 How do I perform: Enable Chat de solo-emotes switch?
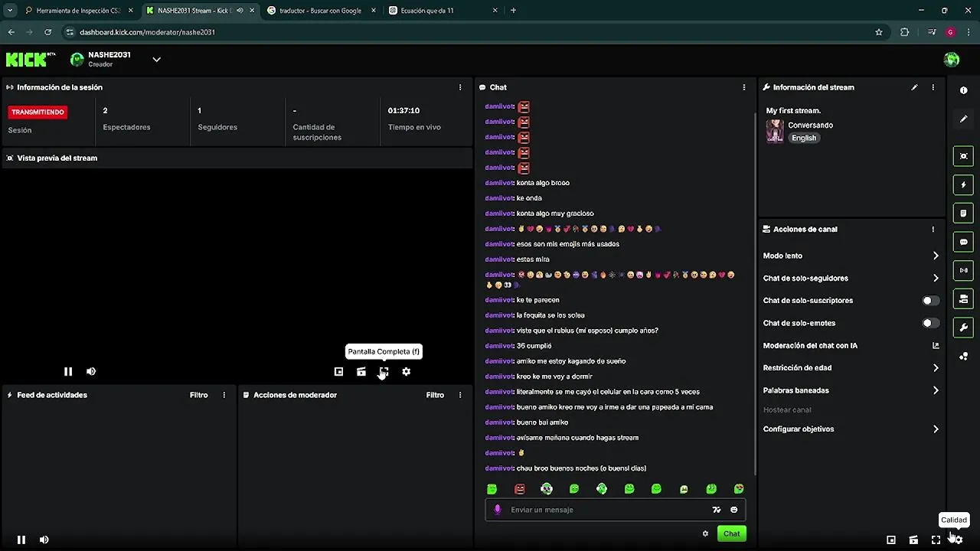click(930, 323)
